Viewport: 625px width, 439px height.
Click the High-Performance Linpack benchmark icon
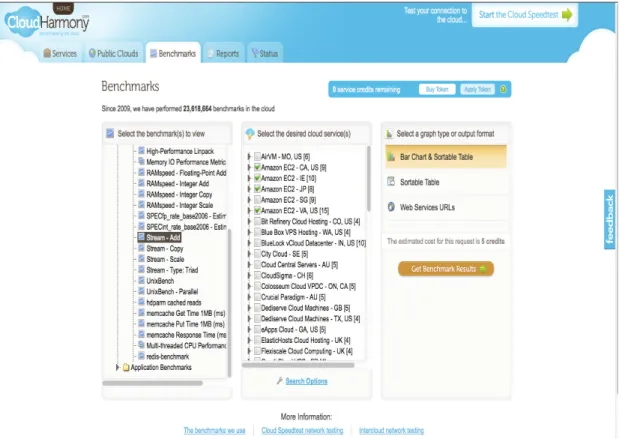tap(141, 150)
